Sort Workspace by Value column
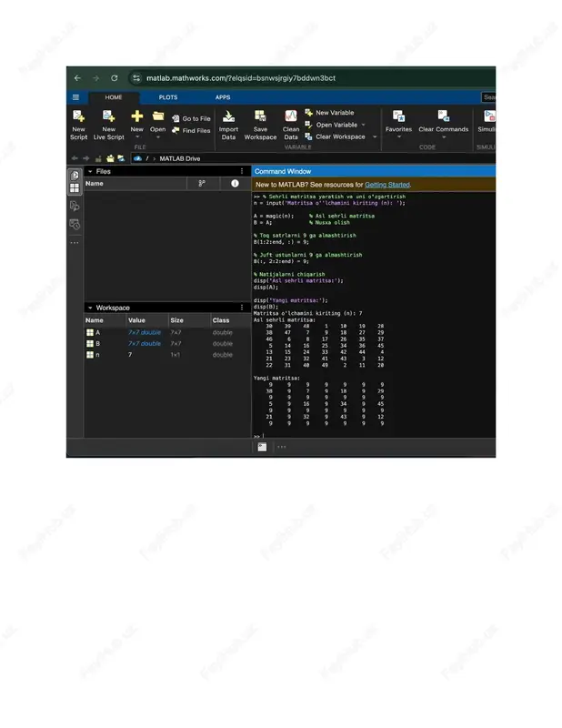 [x=136, y=320]
